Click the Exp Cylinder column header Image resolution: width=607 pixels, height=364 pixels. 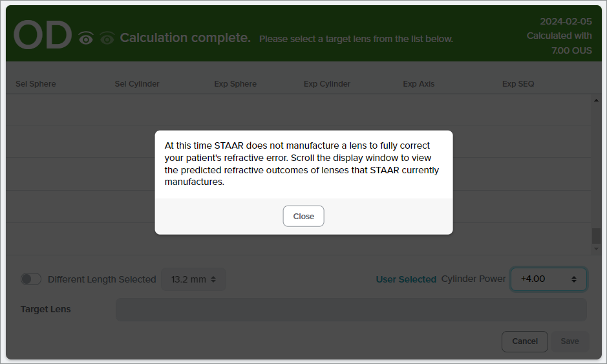(x=327, y=84)
